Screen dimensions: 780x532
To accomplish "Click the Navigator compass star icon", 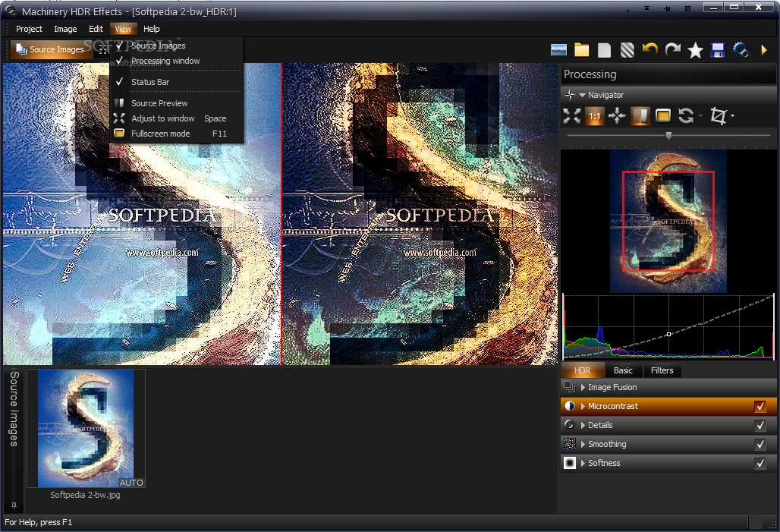I will pos(570,95).
